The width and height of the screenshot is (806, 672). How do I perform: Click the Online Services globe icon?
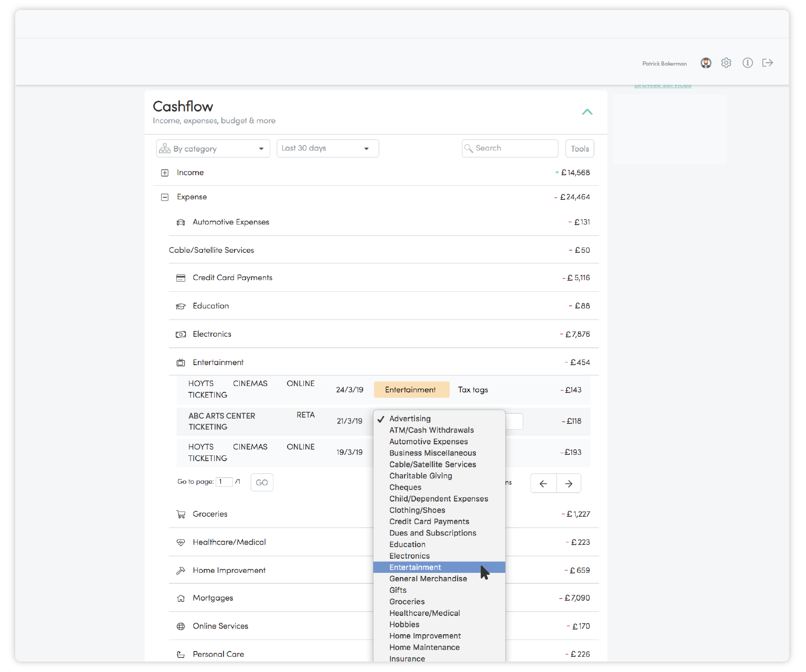click(x=181, y=626)
